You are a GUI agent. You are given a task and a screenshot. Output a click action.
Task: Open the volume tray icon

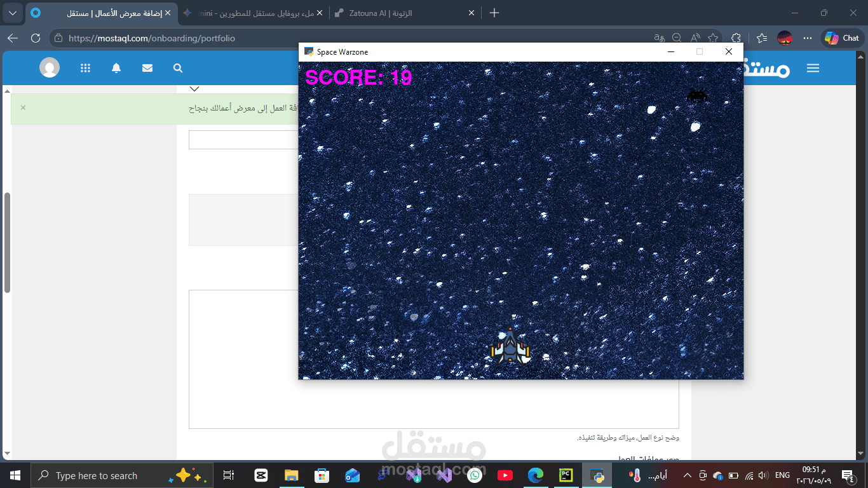pos(763,475)
